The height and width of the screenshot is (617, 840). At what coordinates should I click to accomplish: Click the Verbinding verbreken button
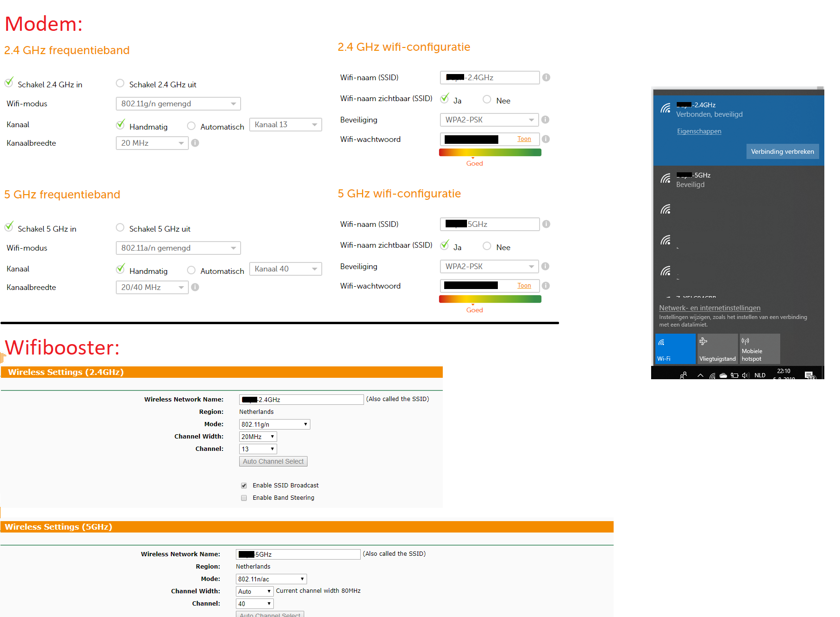click(x=782, y=152)
